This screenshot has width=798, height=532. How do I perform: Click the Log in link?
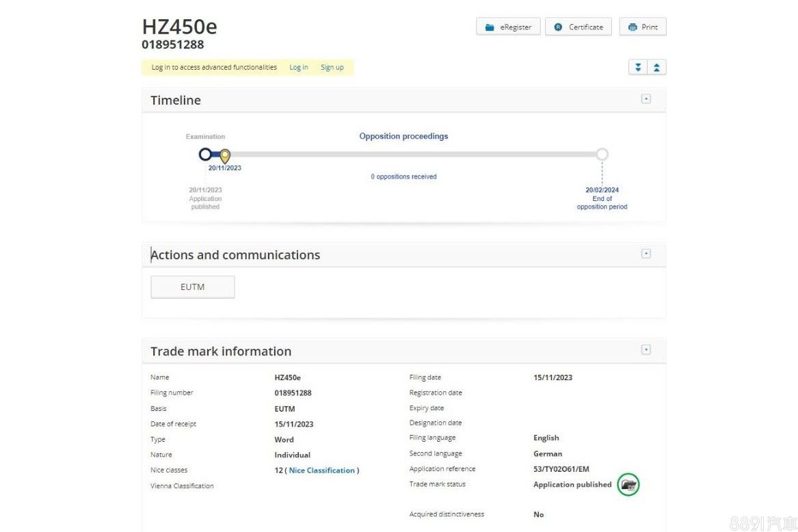point(299,67)
